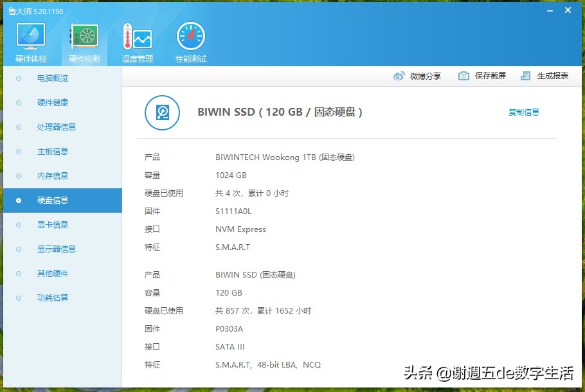Select the 硬件检测 hardware detection icon
The height and width of the screenshot is (392, 585).
point(84,39)
